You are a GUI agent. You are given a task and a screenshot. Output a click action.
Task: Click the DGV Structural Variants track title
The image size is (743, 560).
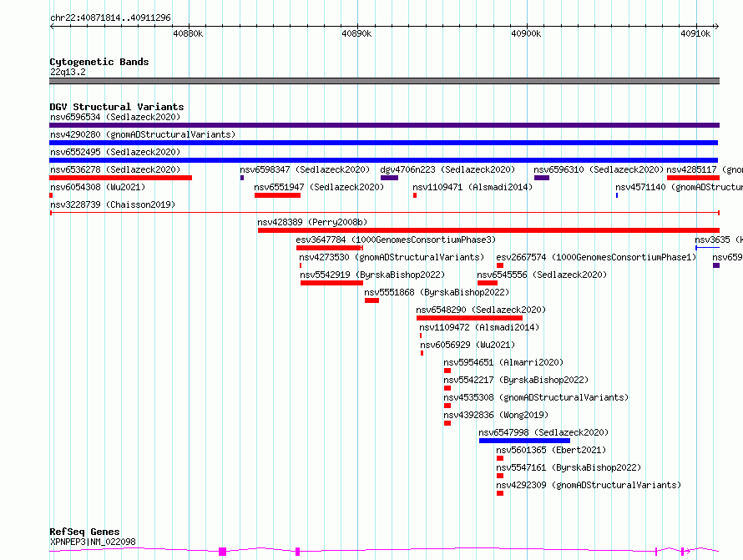click(117, 107)
